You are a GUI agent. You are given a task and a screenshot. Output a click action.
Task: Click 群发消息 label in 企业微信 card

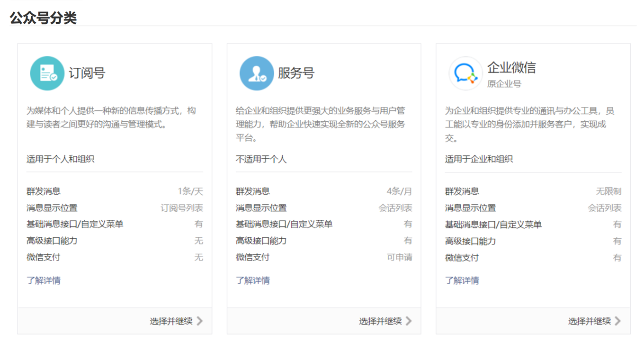(462, 191)
